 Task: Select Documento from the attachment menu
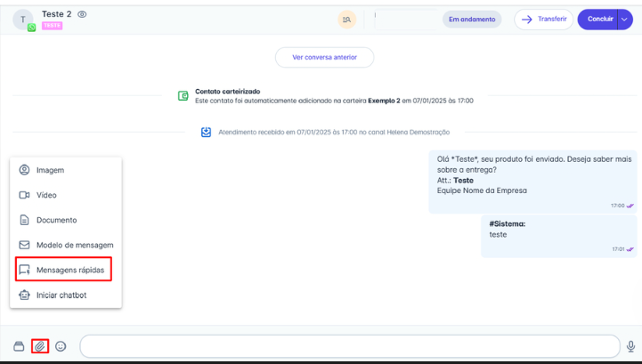(x=56, y=220)
